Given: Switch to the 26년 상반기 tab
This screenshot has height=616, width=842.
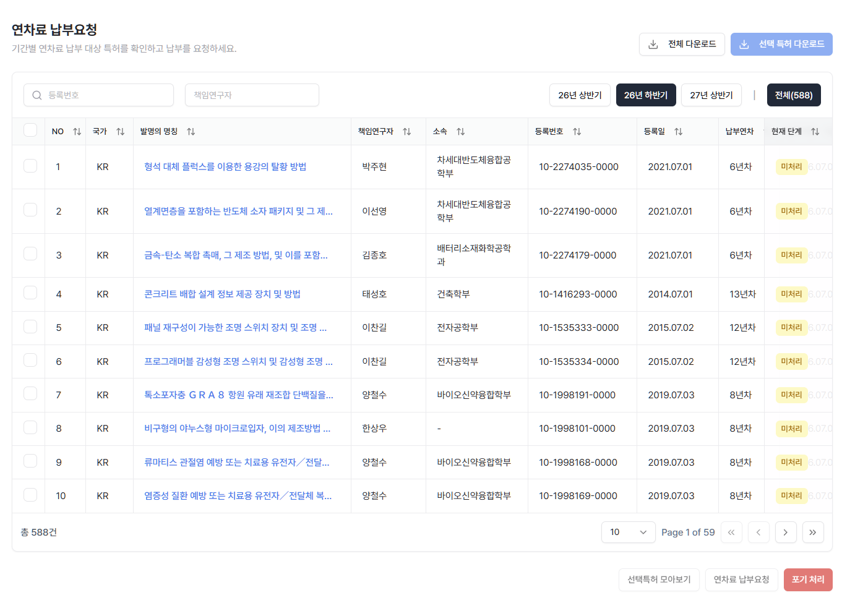Looking at the screenshot, I should (580, 95).
